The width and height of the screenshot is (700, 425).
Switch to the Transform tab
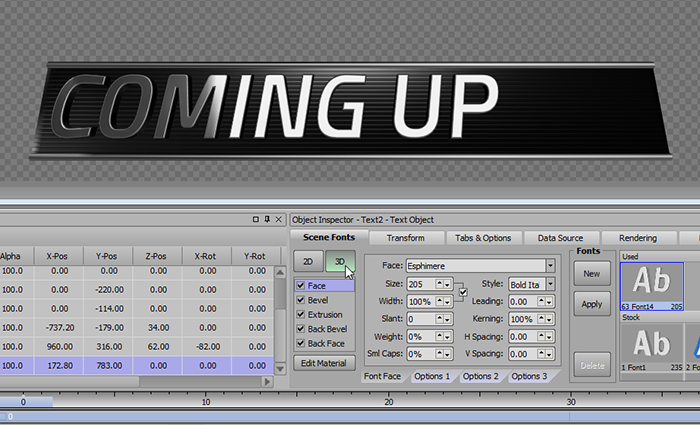405,238
